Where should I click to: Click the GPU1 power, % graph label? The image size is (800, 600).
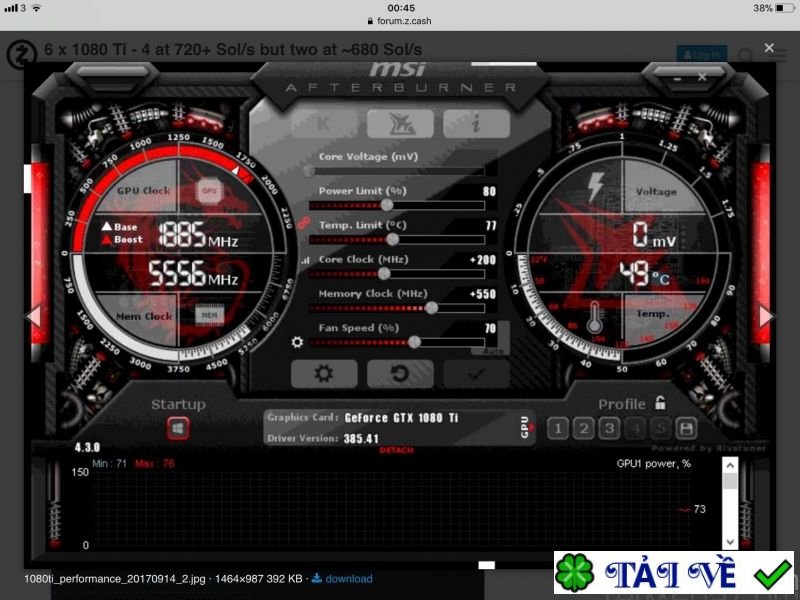[x=654, y=464]
